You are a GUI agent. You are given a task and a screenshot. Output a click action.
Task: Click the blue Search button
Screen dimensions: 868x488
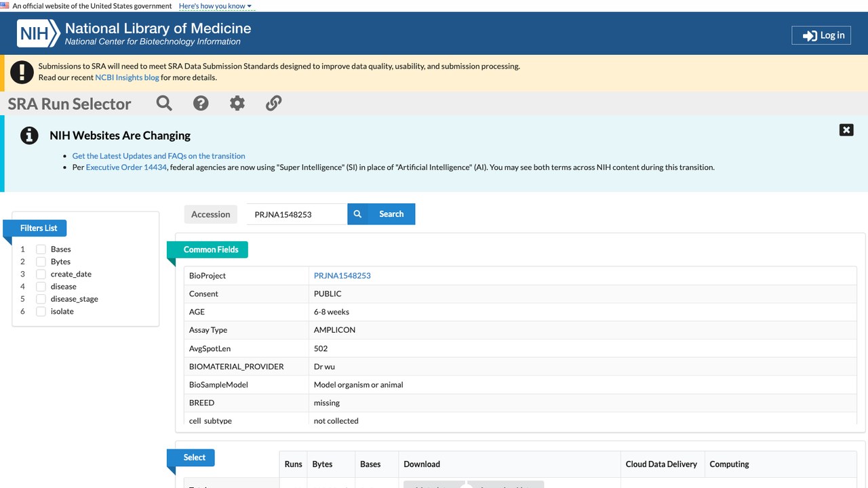tap(381, 214)
